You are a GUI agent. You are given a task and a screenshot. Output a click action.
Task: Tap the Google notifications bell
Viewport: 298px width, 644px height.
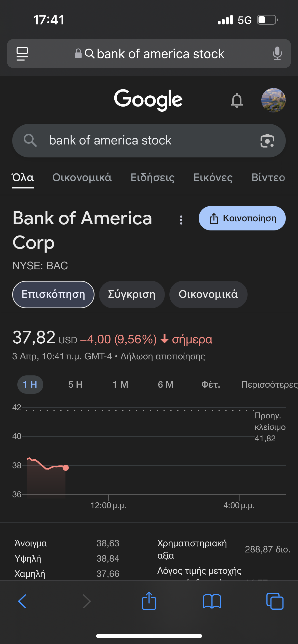pos(237,100)
